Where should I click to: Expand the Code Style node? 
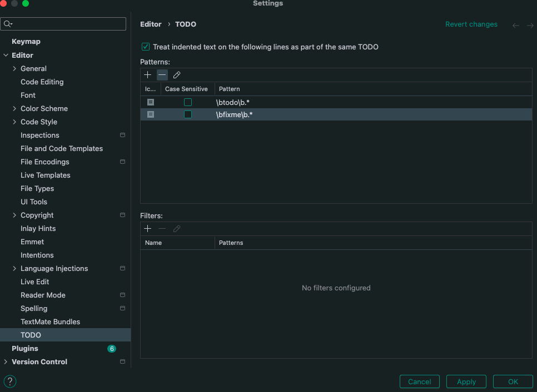[x=14, y=122]
